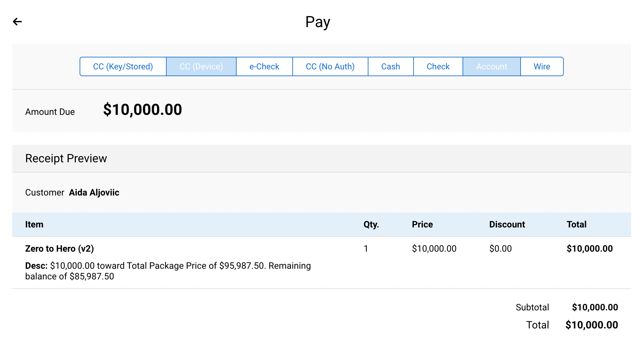Pick the Cash payment option
This screenshot has width=644, height=362.
[391, 66]
